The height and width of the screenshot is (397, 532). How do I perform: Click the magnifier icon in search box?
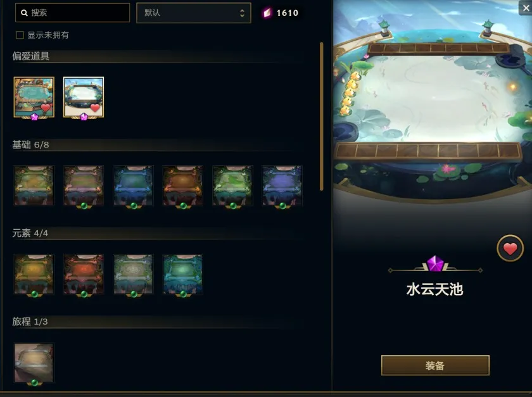click(x=24, y=13)
